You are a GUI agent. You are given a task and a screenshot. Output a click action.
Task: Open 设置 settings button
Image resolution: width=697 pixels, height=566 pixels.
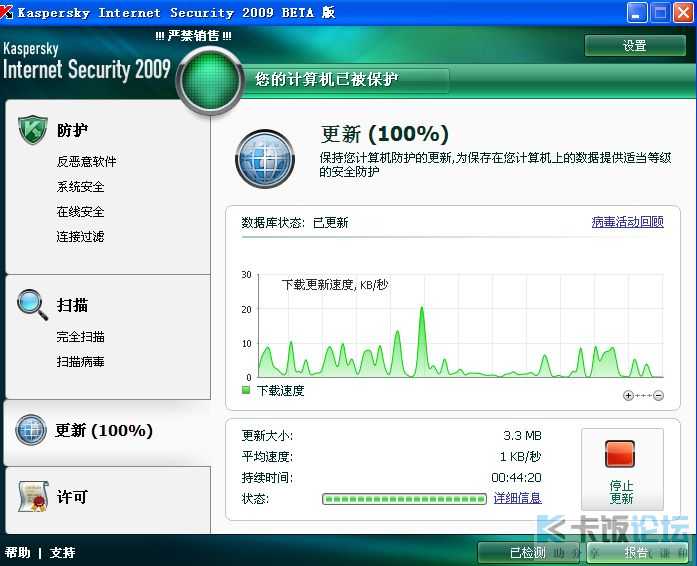click(x=635, y=45)
